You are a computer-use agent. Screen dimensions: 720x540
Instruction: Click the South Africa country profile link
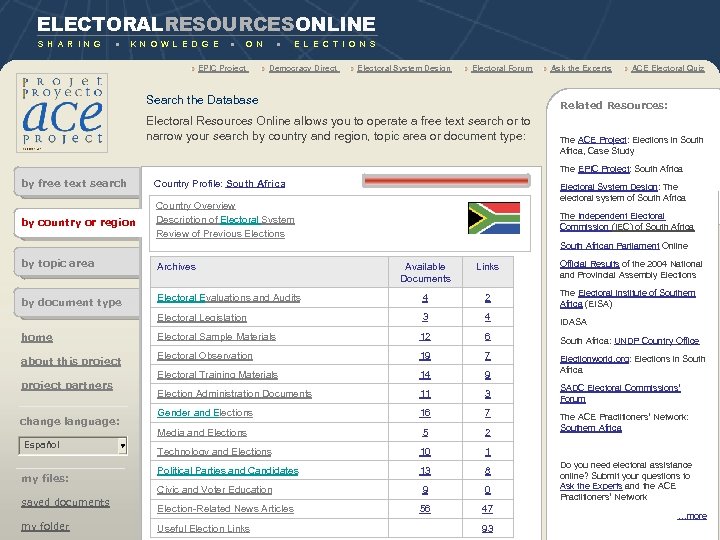pyautogui.click(x=256, y=184)
